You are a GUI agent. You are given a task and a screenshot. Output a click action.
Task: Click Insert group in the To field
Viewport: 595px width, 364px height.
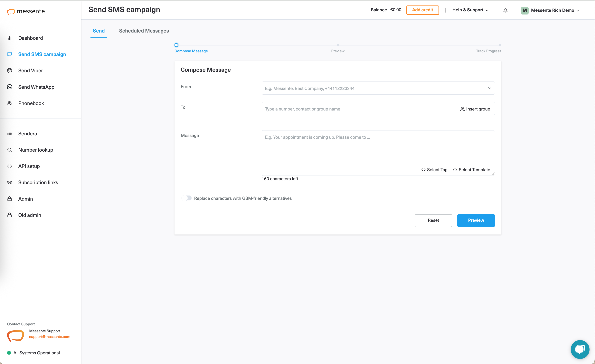(x=475, y=109)
